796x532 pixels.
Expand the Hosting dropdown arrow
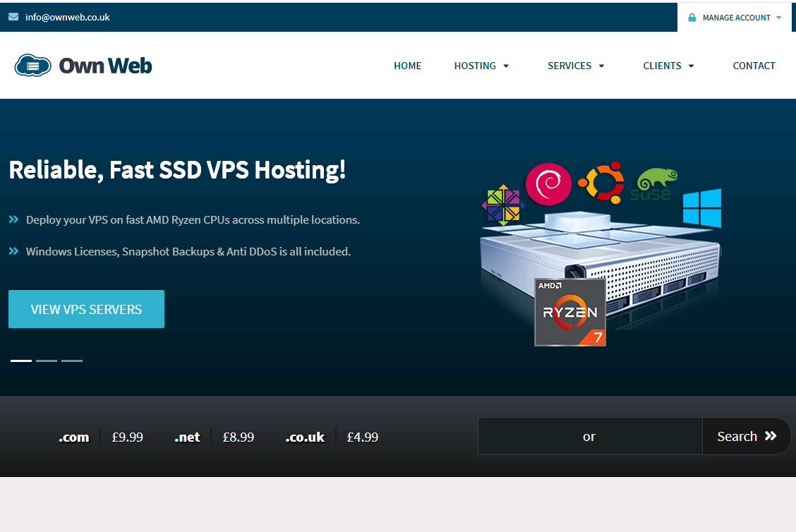tap(506, 66)
